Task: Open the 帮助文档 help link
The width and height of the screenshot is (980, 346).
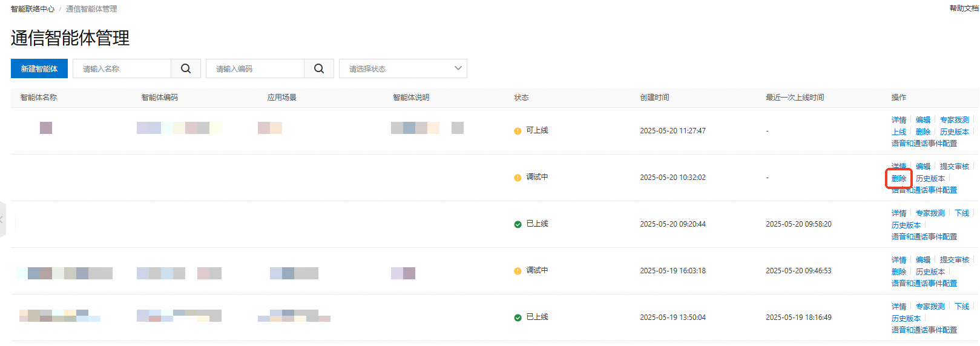Action: (964, 8)
